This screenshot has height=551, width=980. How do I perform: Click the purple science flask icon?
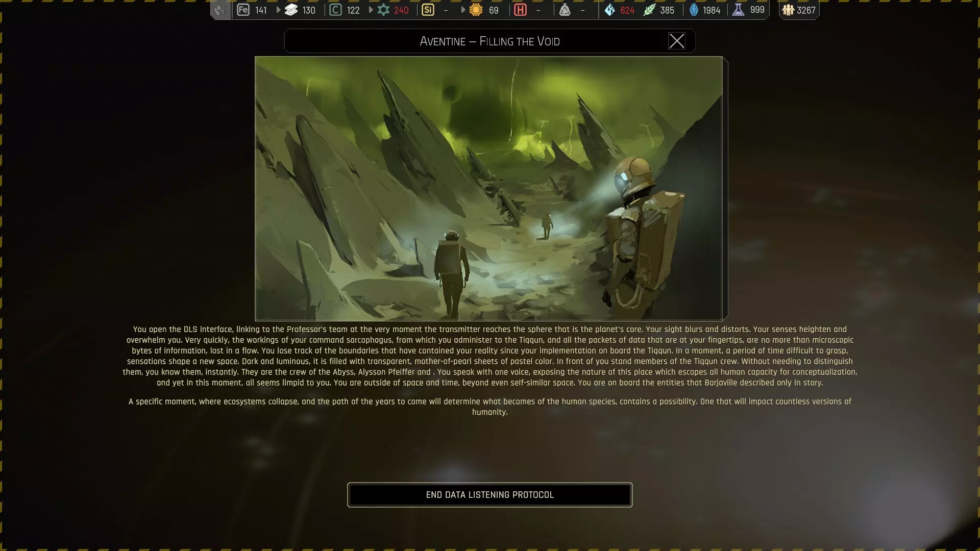point(738,10)
